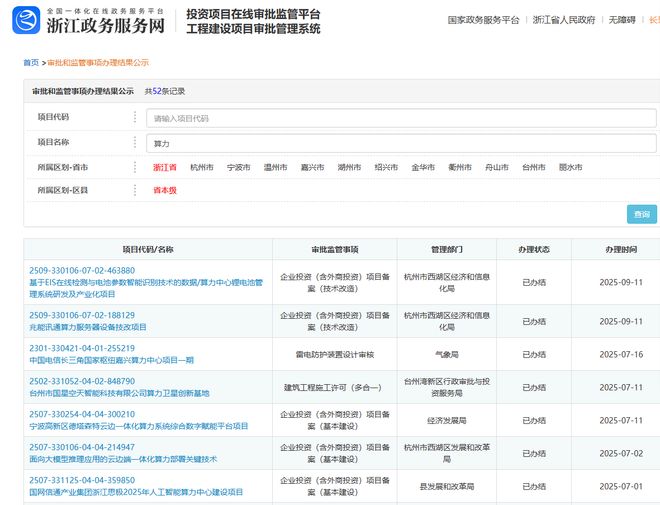Choose 台州市 from the city filter
The width and height of the screenshot is (660, 505).
(534, 168)
